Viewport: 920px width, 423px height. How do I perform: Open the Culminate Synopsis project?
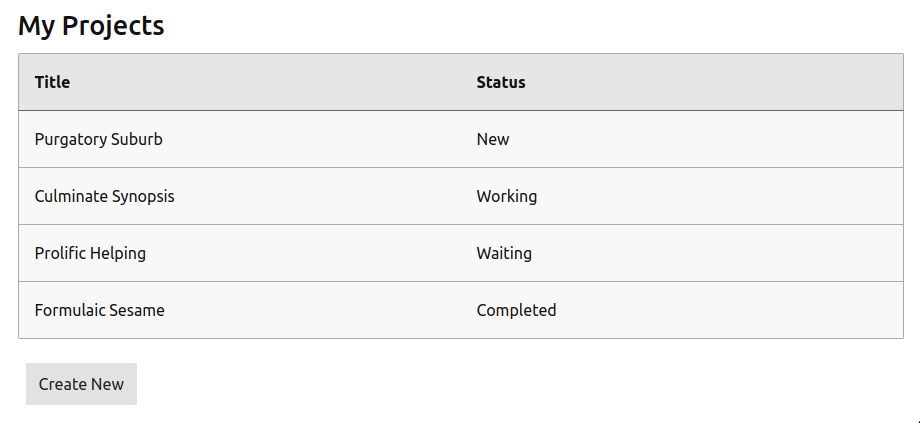click(104, 196)
